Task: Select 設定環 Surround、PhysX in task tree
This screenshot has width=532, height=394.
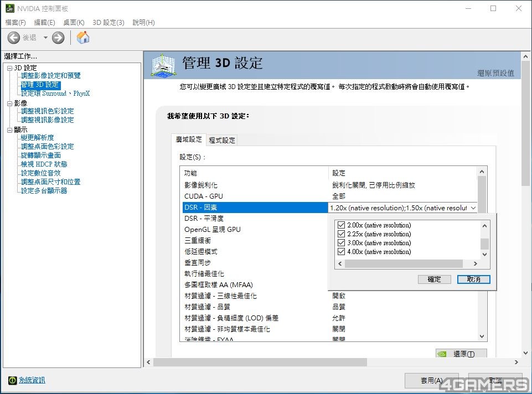Action: pos(55,94)
